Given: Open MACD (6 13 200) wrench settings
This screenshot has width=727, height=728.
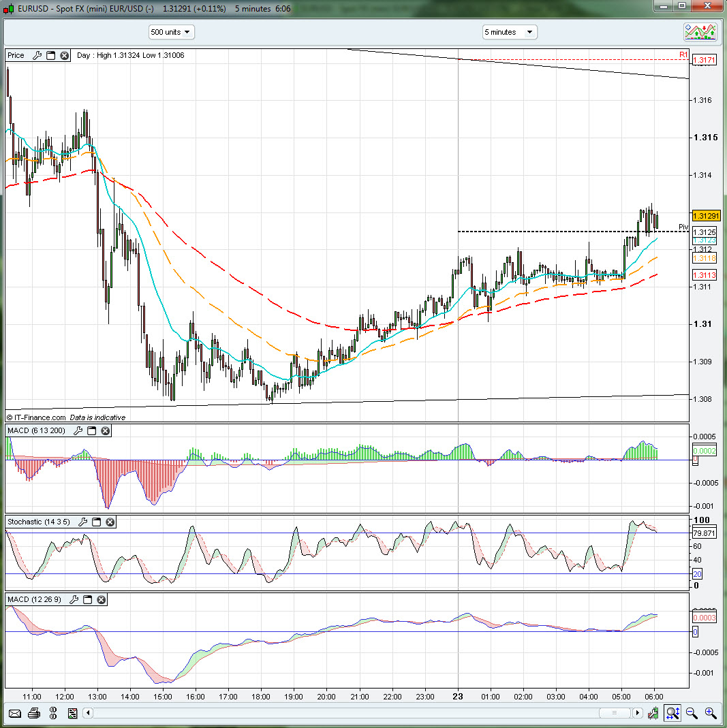Looking at the screenshot, I should [x=78, y=431].
